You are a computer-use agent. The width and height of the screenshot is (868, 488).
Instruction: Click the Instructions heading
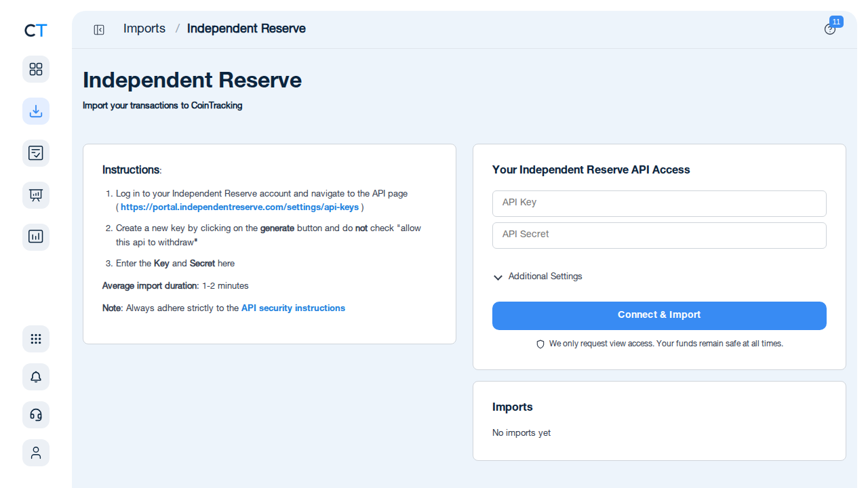pos(132,169)
